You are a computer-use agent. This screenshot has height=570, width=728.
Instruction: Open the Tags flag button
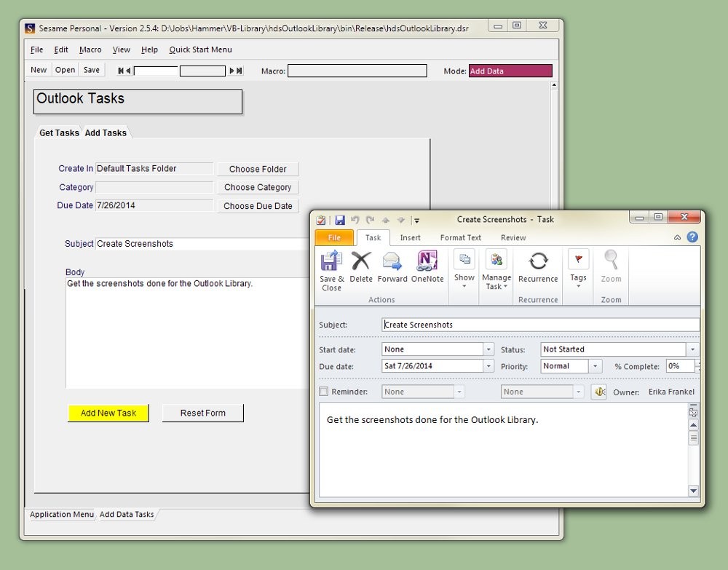click(x=578, y=269)
